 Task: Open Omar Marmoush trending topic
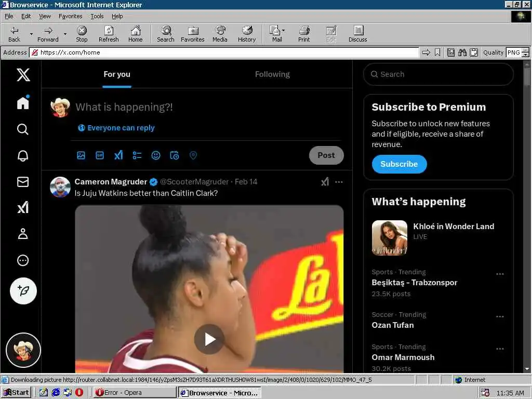click(403, 357)
